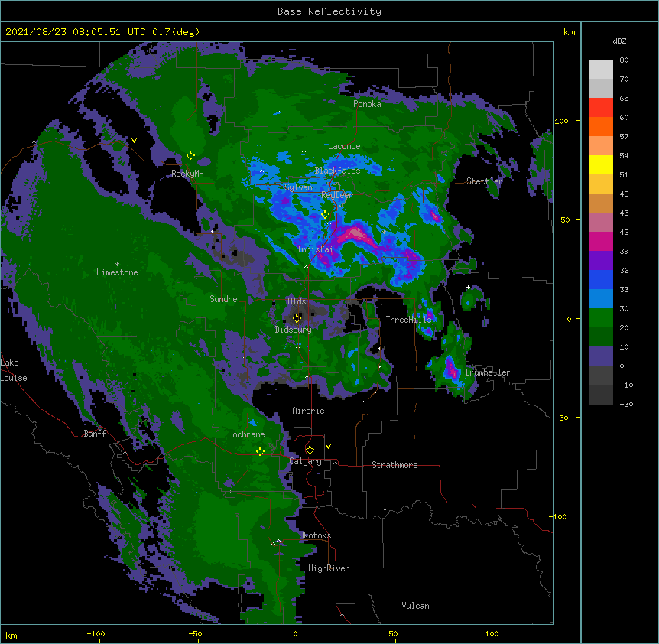Click the magenta storm core east of Innisfail
The height and width of the screenshot is (644, 659).
[357, 235]
